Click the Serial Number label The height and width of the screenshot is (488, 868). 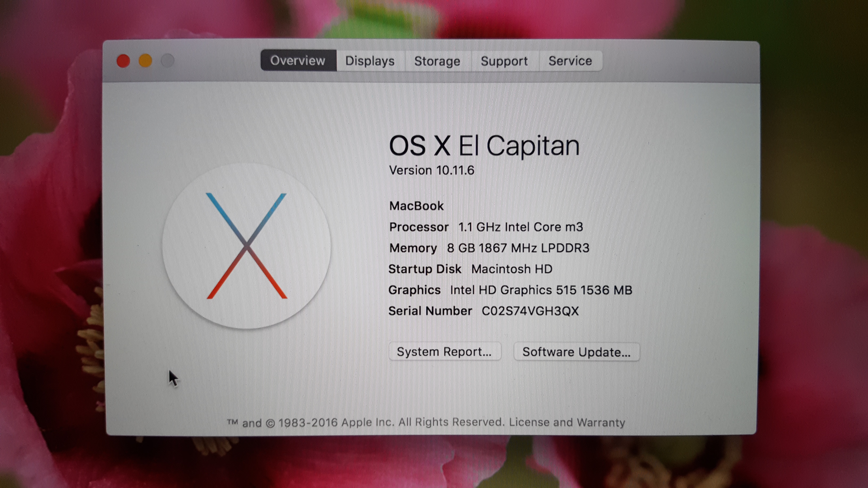pos(430,311)
